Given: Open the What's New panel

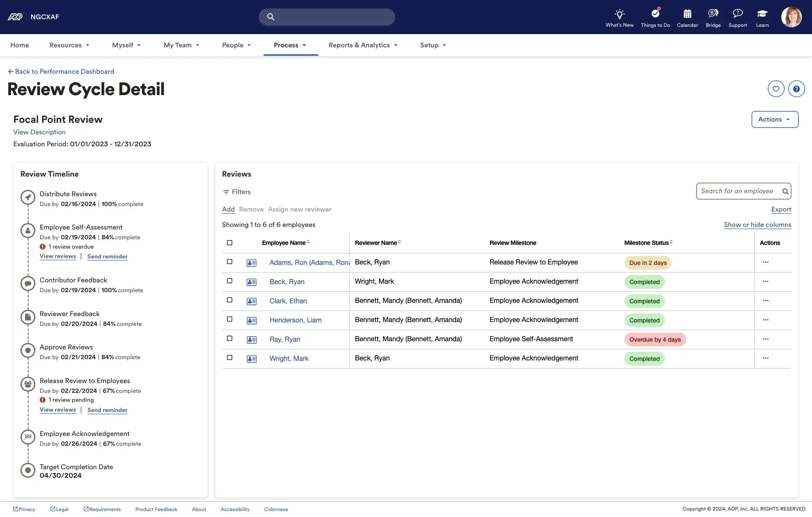Looking at the screenshot, I should point(619,17).
